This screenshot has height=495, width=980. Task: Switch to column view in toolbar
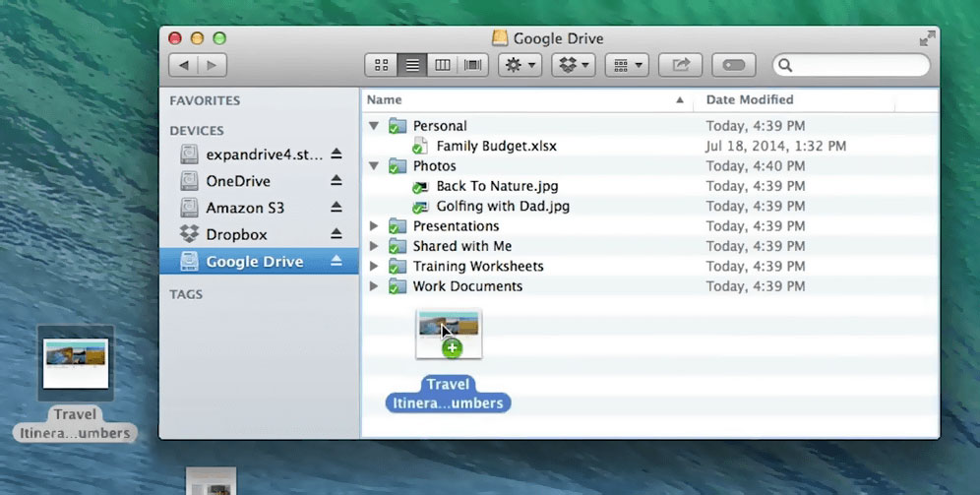[443, 65]
